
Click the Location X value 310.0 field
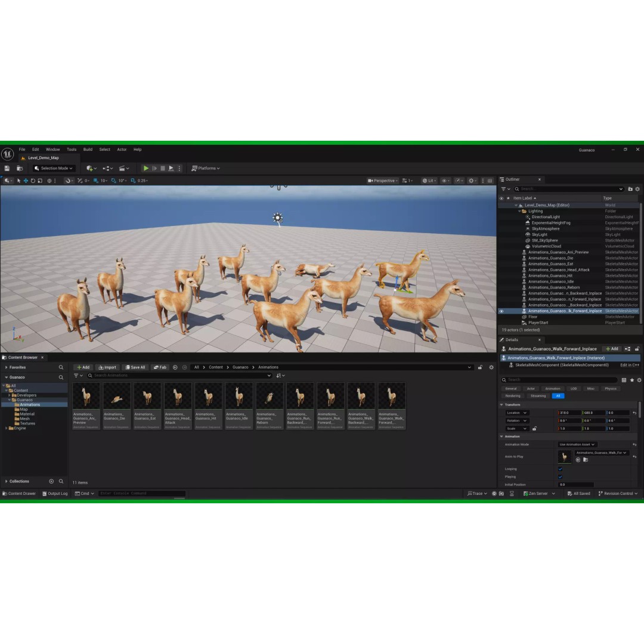pyautogui.click(x=569, y=413)
